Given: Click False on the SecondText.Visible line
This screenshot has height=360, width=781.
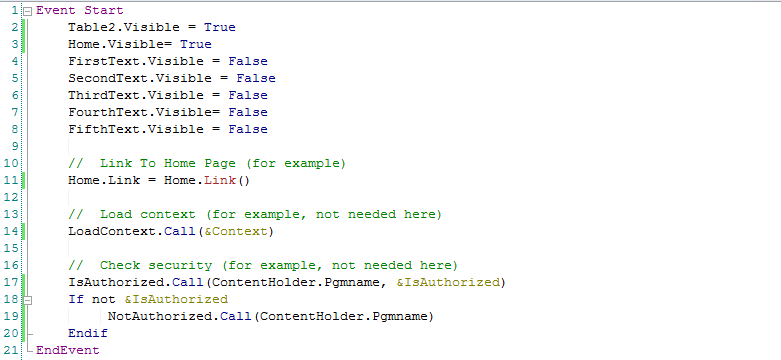Looking at the screenshot, I should click(256, 78).
